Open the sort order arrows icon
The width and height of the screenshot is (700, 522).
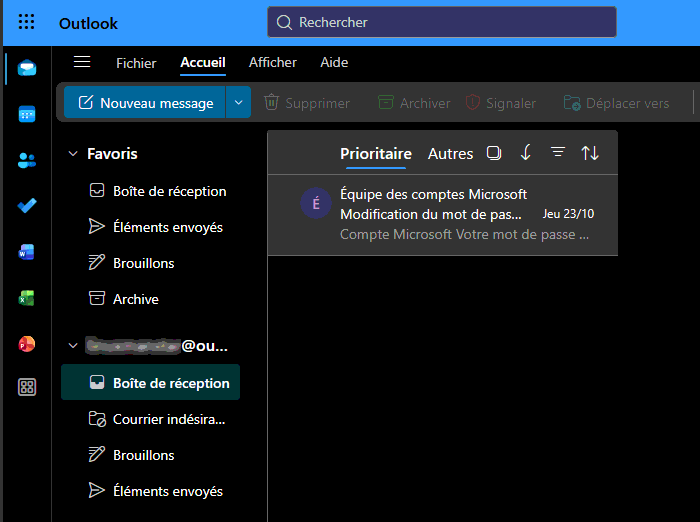pos(590,153)
